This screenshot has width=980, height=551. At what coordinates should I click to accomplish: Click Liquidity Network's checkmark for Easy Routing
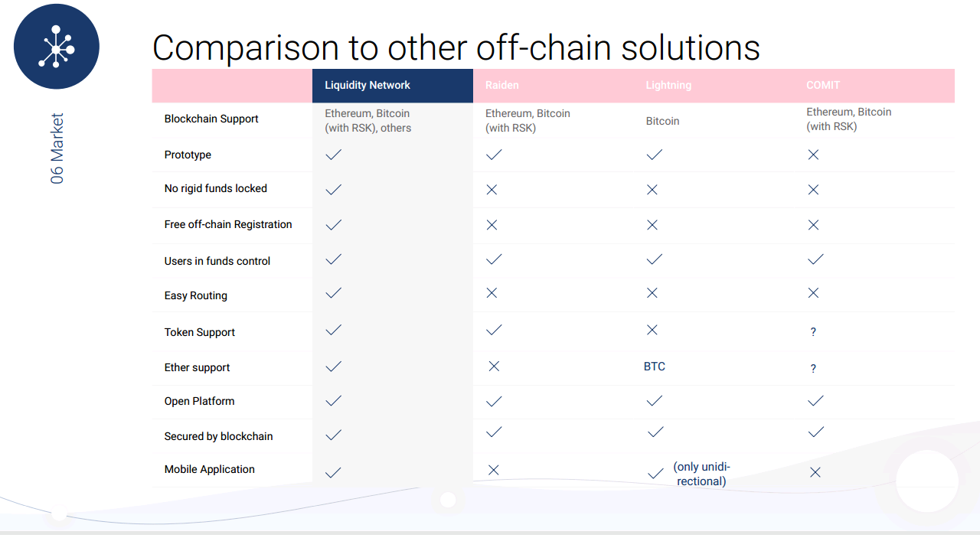(x=333, y=293)
